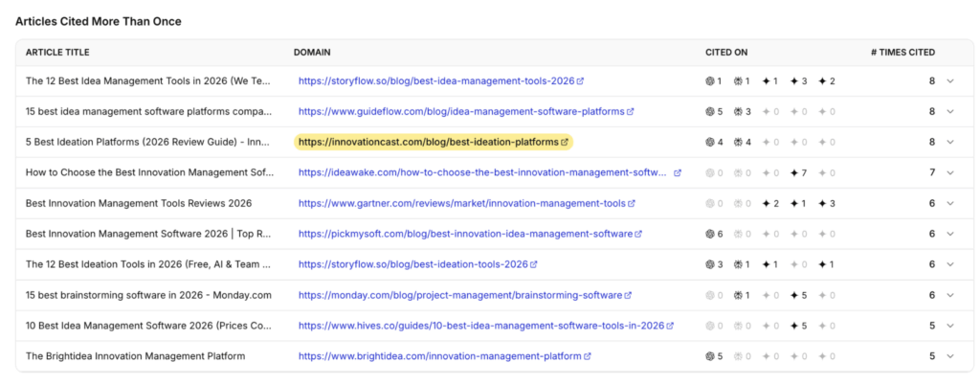Select title 'How to Choose the Best Innovation Management Sof...'

pos(149,173)
